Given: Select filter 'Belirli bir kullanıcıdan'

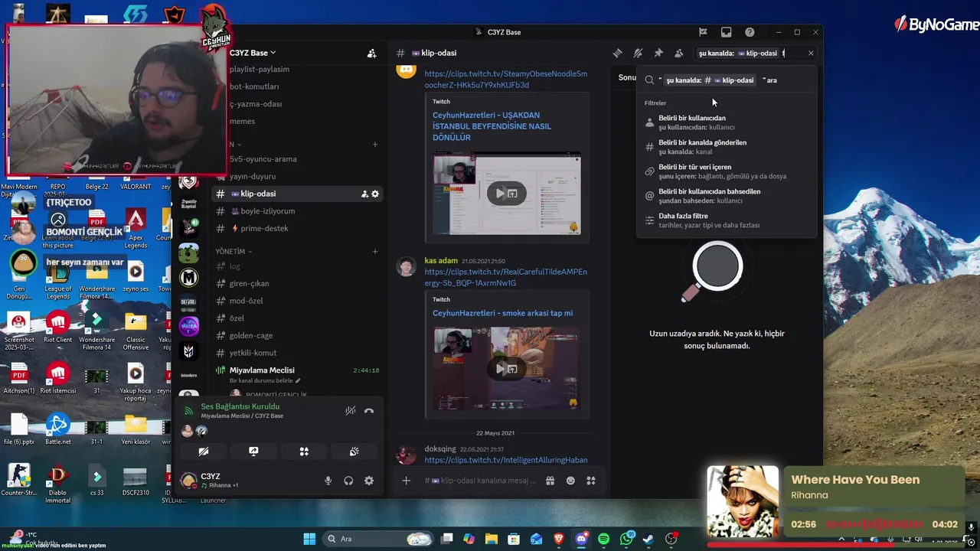Looking at the screenshot, I should (727, 122).
